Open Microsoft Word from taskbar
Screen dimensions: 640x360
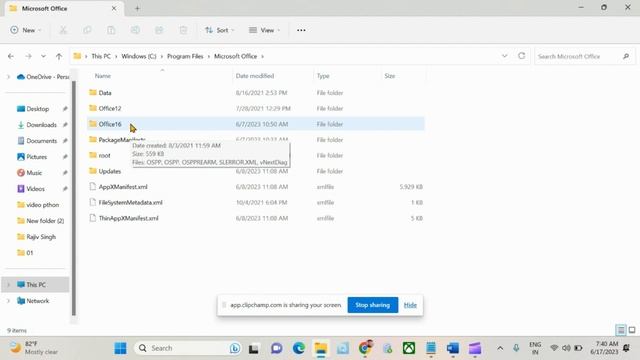click(x=453, y=348)
